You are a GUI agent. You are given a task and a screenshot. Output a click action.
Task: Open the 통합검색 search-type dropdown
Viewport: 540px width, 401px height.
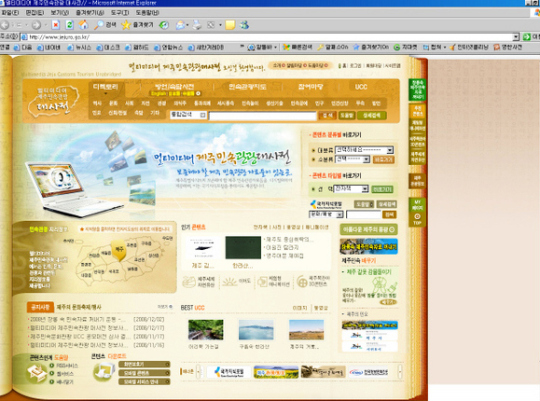pyautogui.click(x=188, y=115)
